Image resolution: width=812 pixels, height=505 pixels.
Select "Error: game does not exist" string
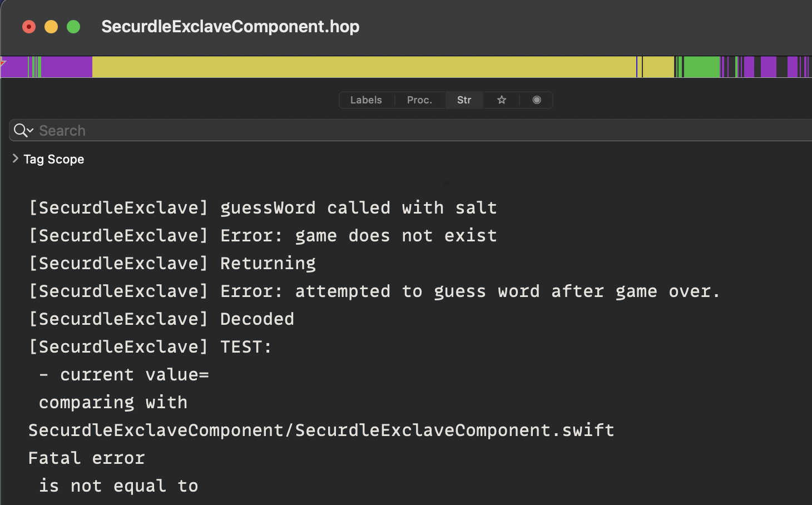[x=263, y=236]
